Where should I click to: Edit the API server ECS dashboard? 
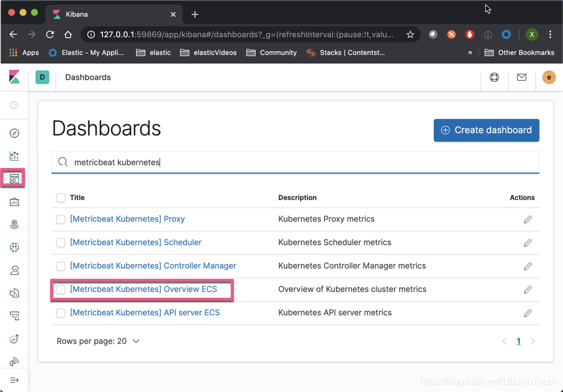[528, 313]
